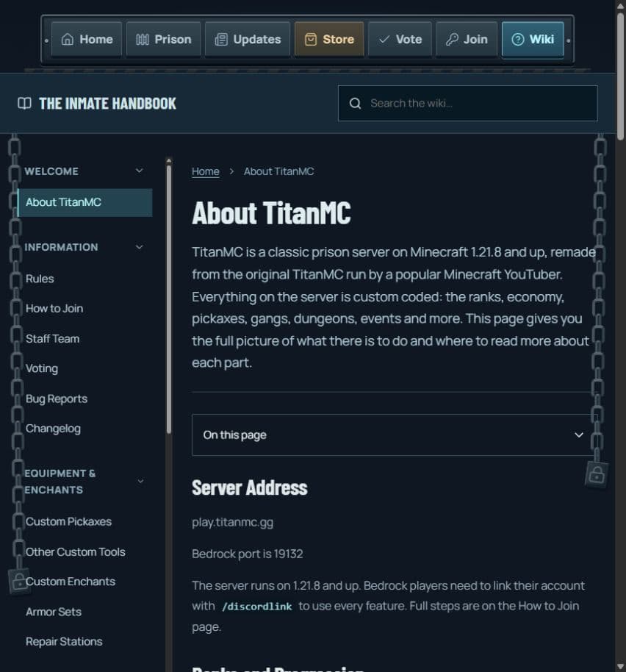
Task: Collapse the Information sidebar section
Action: (x=139, y=247)
